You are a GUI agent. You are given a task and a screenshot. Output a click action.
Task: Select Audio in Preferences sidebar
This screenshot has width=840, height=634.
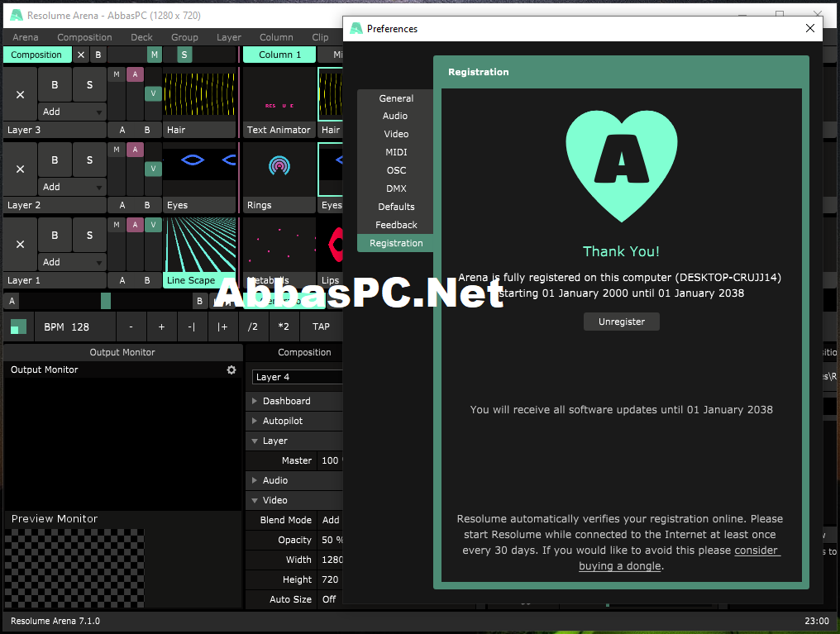click(396, 116)
